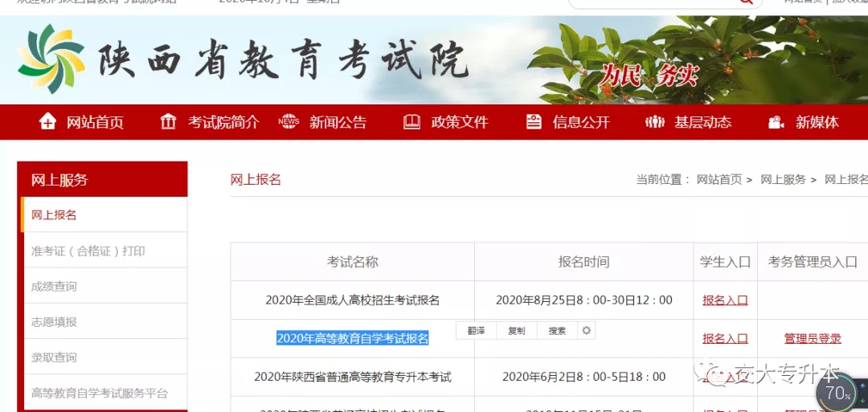The height and width of the screenshot is (412, 868).
Task: Click 2020年陕西省普通高等教育专升本考试 cell
Action: coord(353,377)
